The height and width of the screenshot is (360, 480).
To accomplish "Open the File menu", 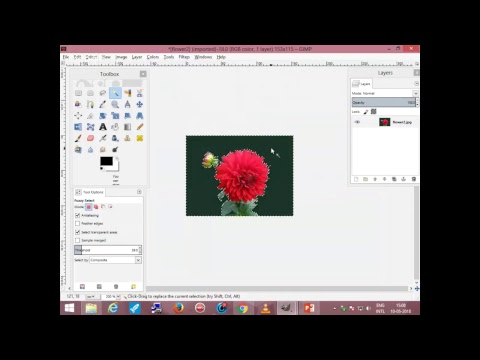I will tap(66, 57).
